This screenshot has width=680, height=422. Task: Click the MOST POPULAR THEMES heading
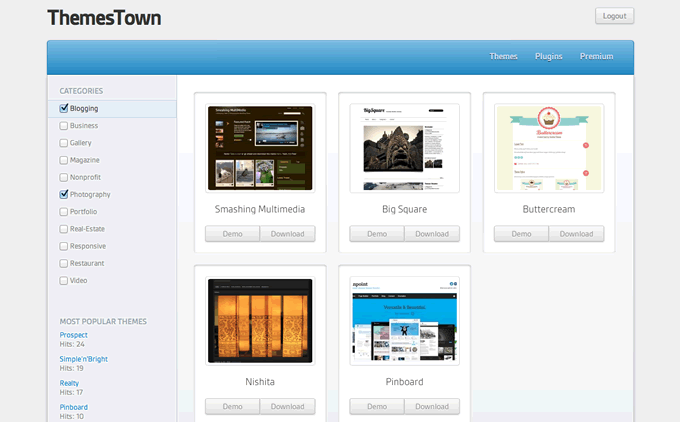click(x=103, y=321)
